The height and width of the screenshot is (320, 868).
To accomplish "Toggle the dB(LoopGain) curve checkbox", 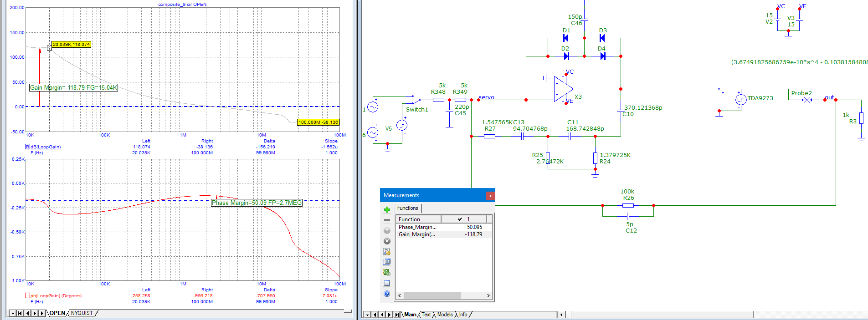I will [27, 147].
